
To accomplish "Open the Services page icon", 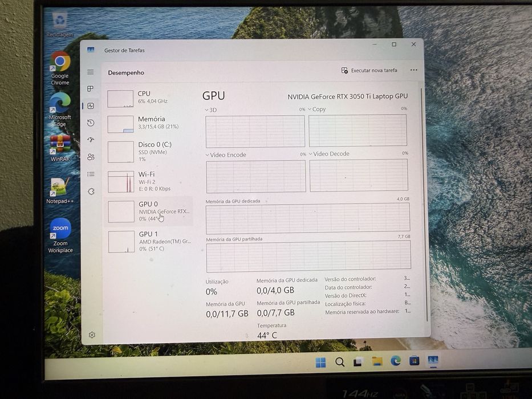I will [91, 192].
